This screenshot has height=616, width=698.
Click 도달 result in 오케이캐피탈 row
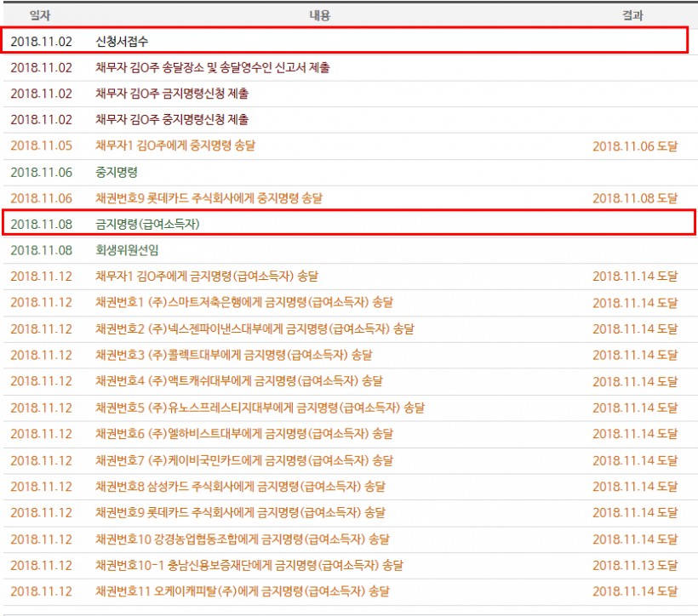(x=635, y=591)
